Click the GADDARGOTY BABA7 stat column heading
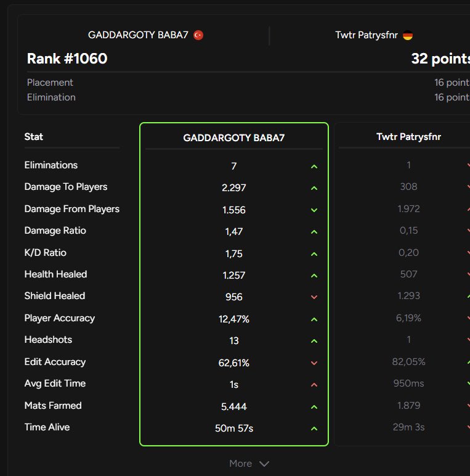Screen dimensions: 470x476 coord(234,138)
